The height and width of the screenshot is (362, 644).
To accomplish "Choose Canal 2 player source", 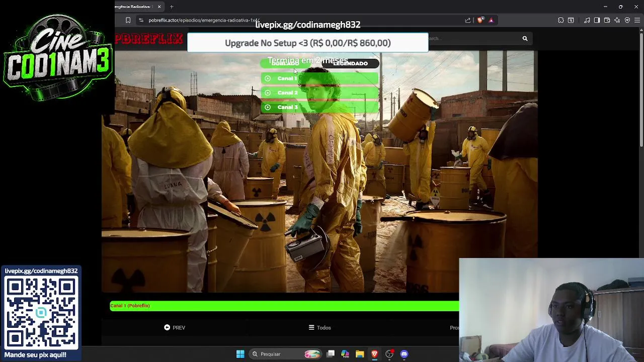I will tap(319, 93).
